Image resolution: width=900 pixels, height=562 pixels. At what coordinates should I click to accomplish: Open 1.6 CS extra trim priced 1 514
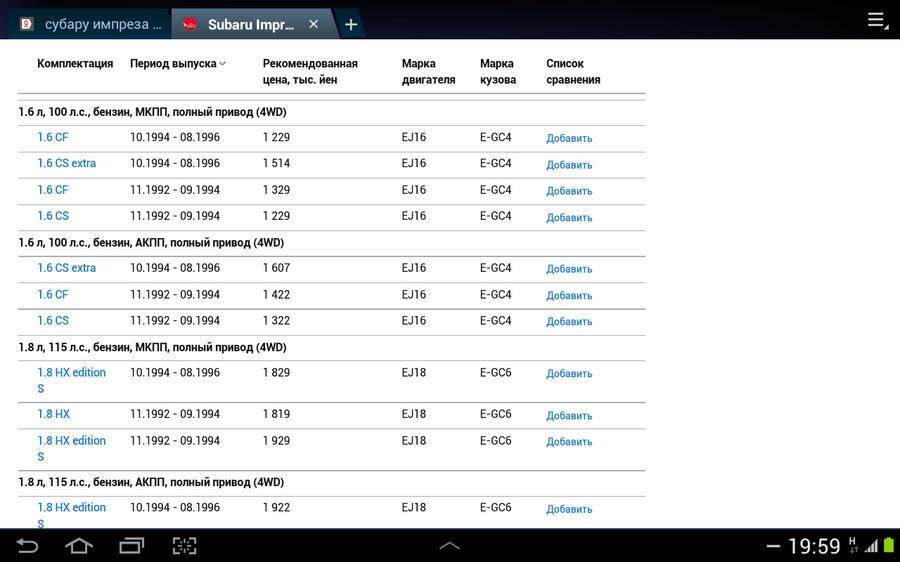[x=67, y=163]
